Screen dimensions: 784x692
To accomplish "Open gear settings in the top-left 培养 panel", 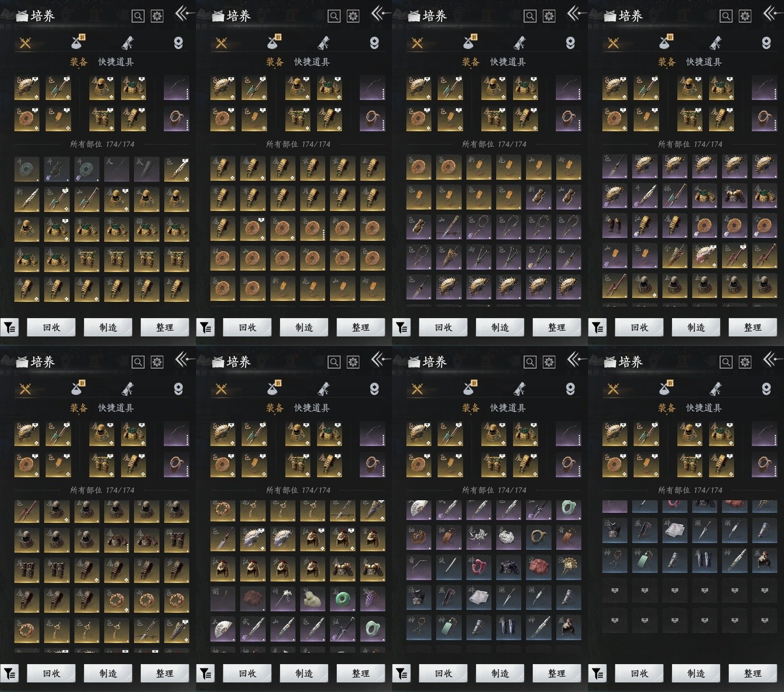I will pos(157,16).
